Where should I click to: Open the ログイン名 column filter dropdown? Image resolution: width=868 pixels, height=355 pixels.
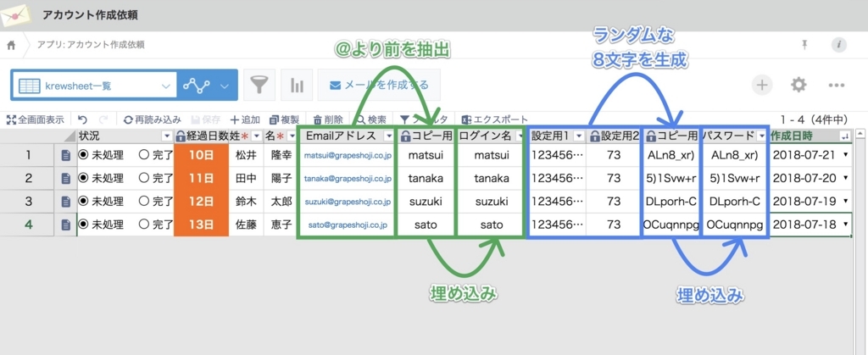[x=520, y=136]
